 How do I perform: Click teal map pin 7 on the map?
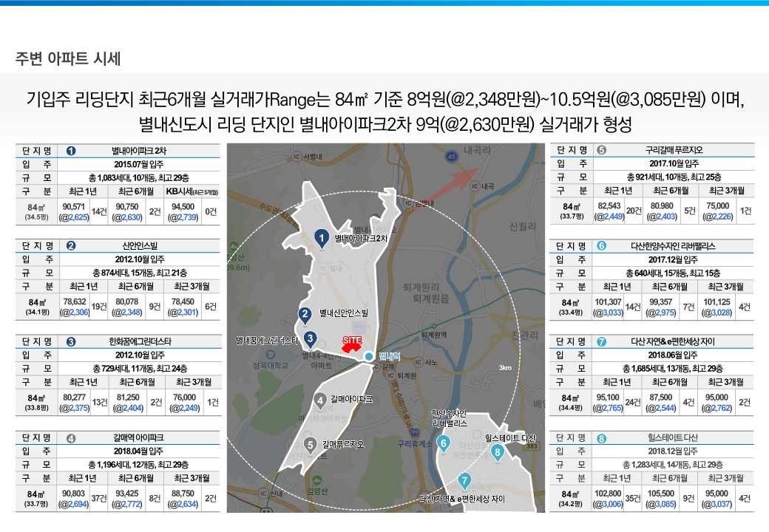pyautogui.click(x=464, y=482)
